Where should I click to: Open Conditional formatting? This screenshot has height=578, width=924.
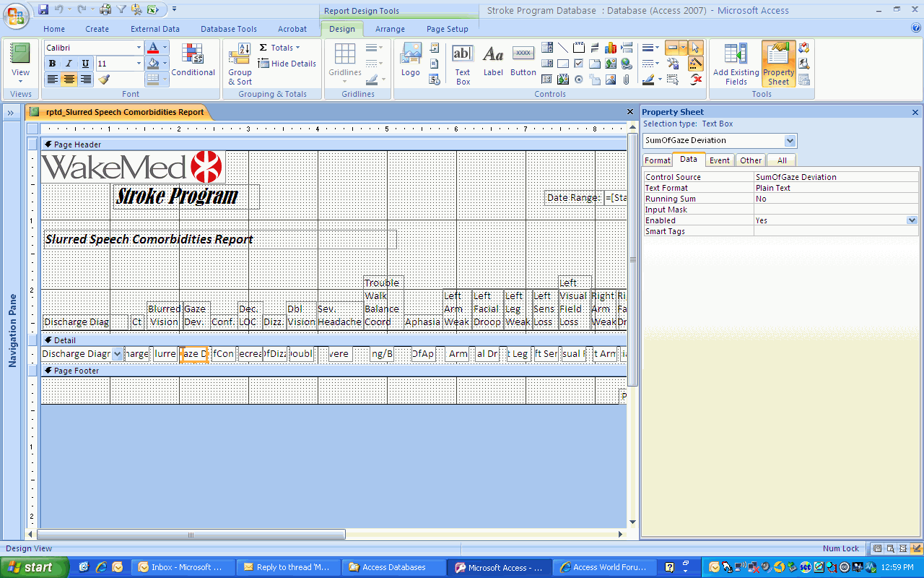coord(193,60)
